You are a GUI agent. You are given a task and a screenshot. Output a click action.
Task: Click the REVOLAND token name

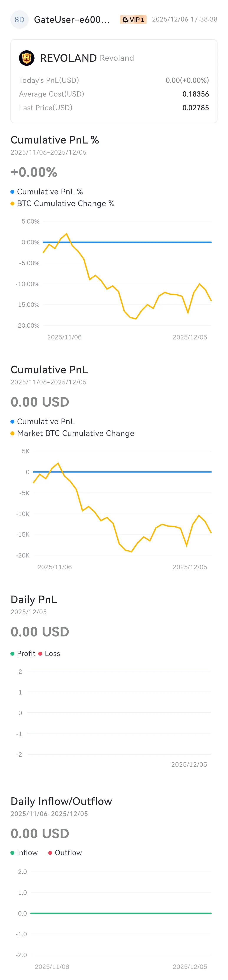[68, 58]
